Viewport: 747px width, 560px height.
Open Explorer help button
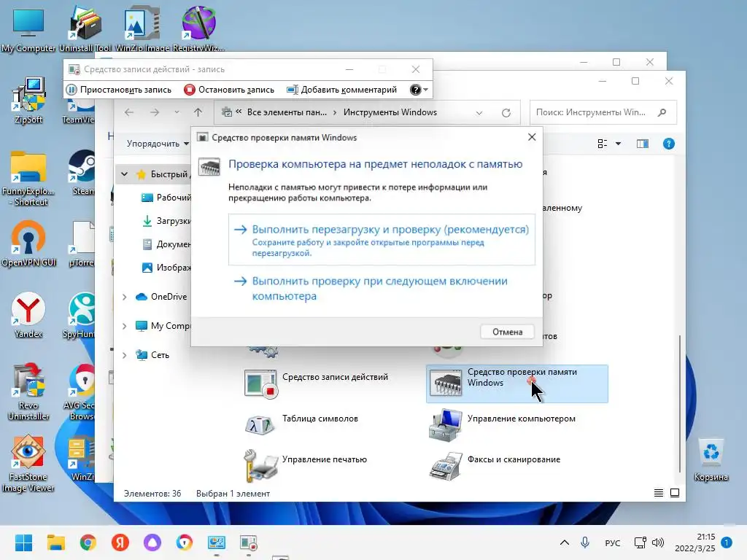(668, 144)
